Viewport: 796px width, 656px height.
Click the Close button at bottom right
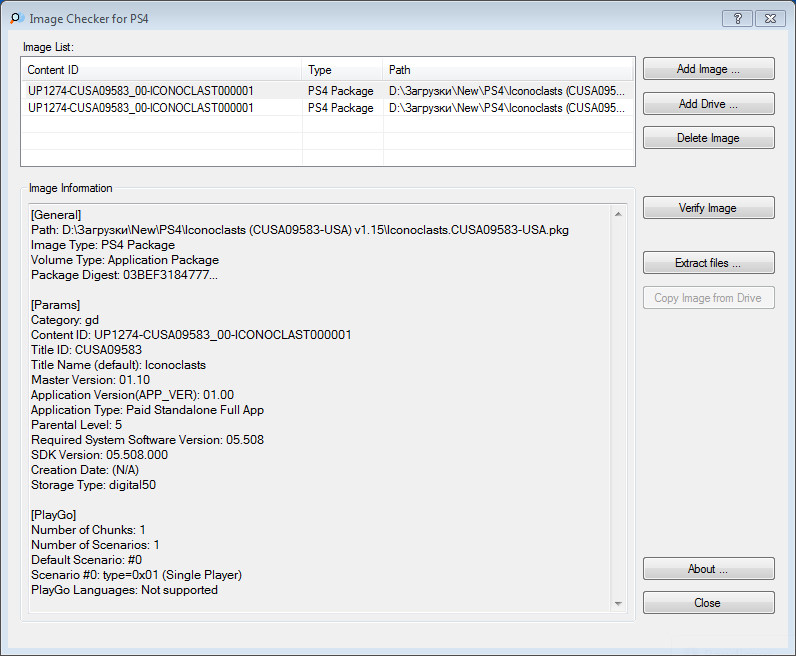pos(708,603)
